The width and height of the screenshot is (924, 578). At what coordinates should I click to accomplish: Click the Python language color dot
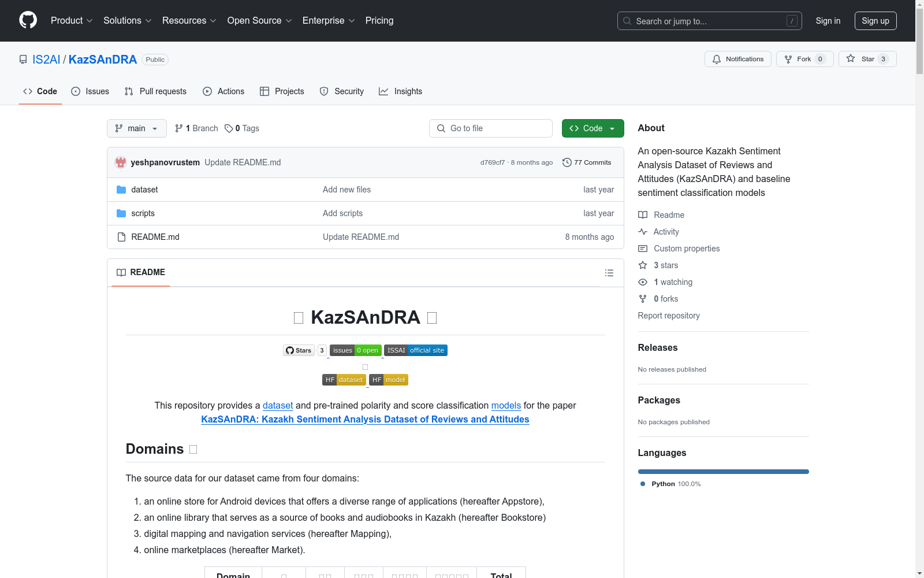[643, 484]
